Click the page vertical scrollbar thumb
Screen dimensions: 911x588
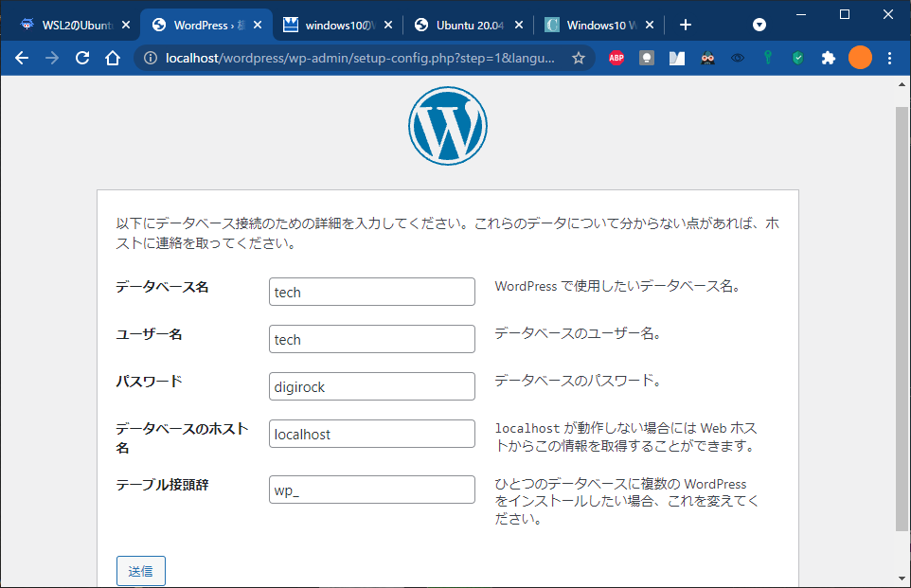902,318
